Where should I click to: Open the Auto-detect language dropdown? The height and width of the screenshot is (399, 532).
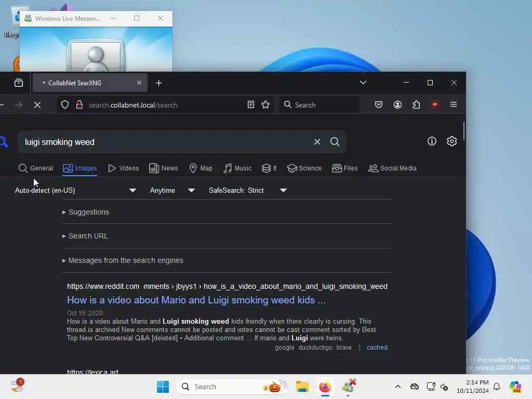coord(76,190)
